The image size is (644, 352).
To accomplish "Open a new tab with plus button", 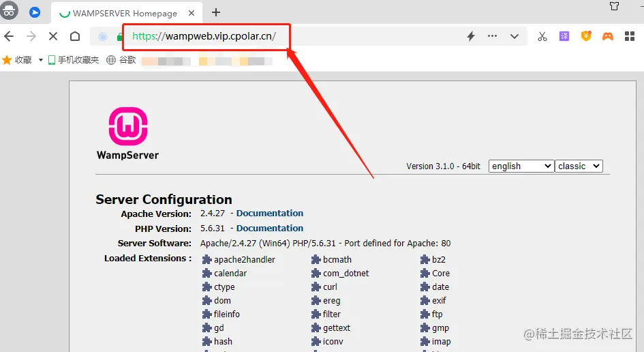I will pyautogui.click(x=216, y=13).
